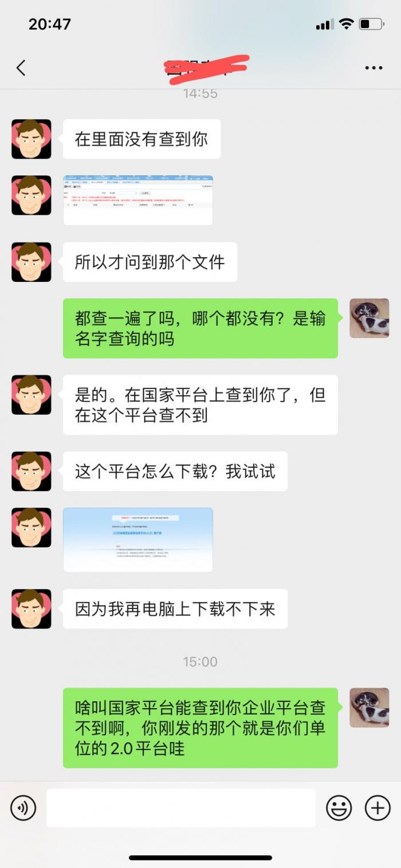401x868 pixels.
Task: Tap the message "因为我再电脑上下载不下来"
Action: coord(175,609)
